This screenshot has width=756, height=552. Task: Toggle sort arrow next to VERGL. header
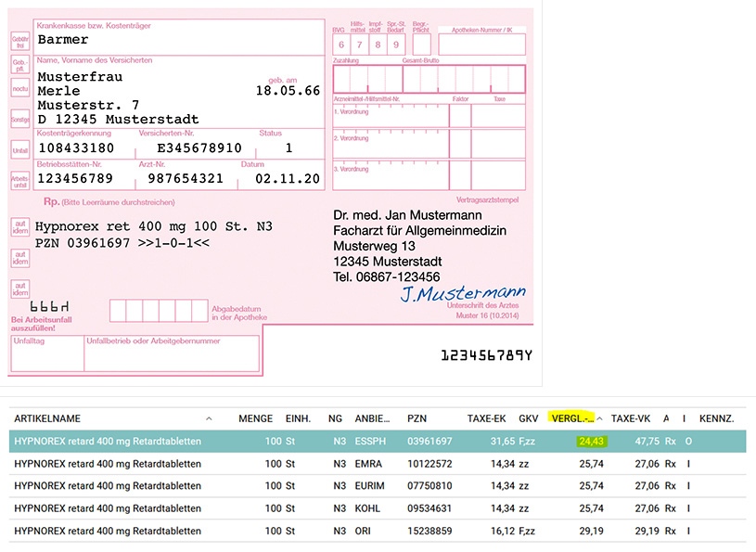[x=599, y=418]
